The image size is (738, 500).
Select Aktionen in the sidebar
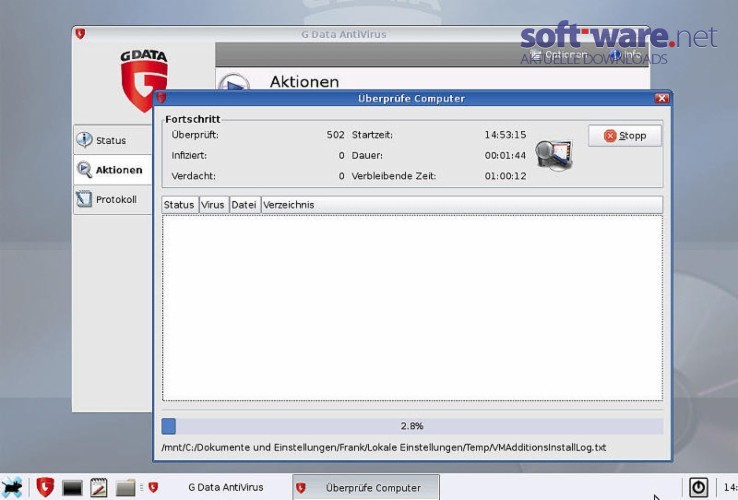click(x=112, y=169)
